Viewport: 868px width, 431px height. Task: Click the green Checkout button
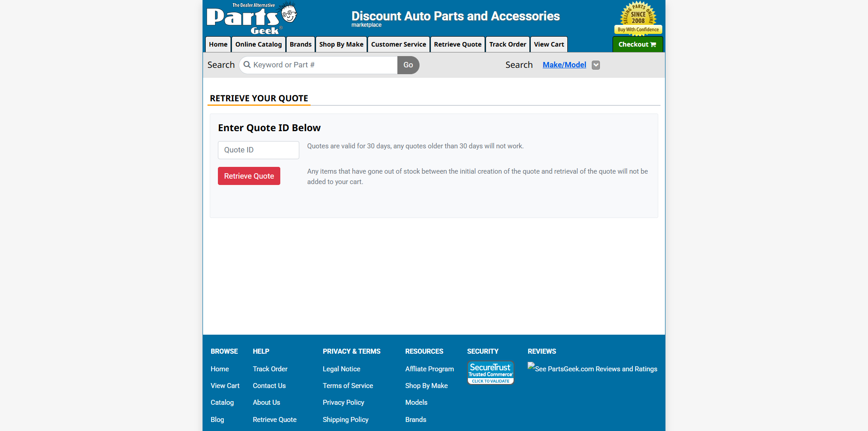pos(637,44)
